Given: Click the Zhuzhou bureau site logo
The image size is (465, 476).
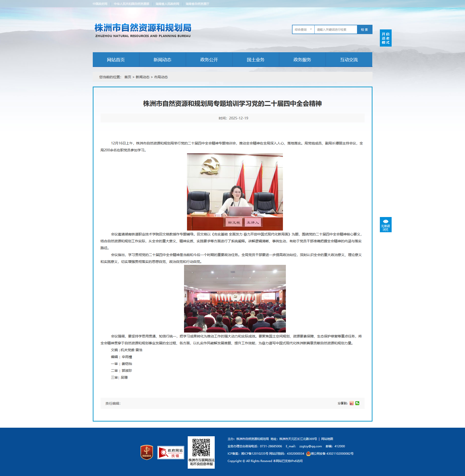Looking at the screenshot, I should 143,30.
